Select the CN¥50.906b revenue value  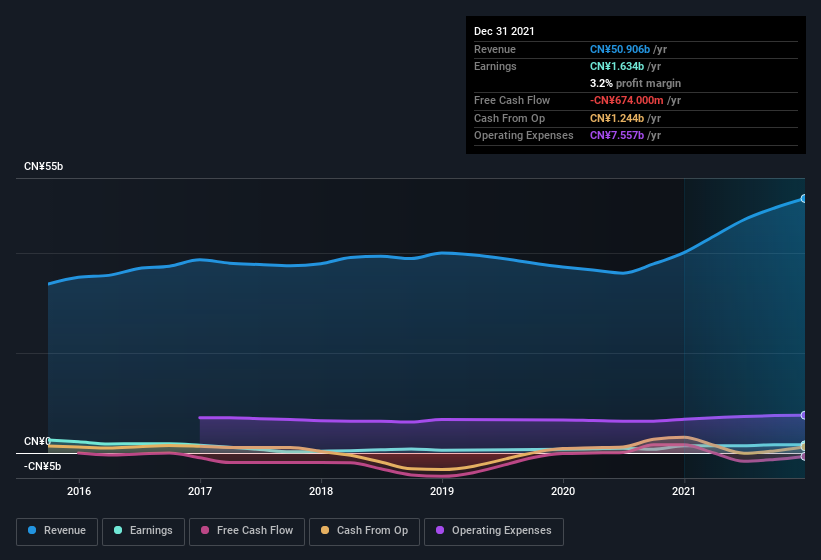pos(619,49)
